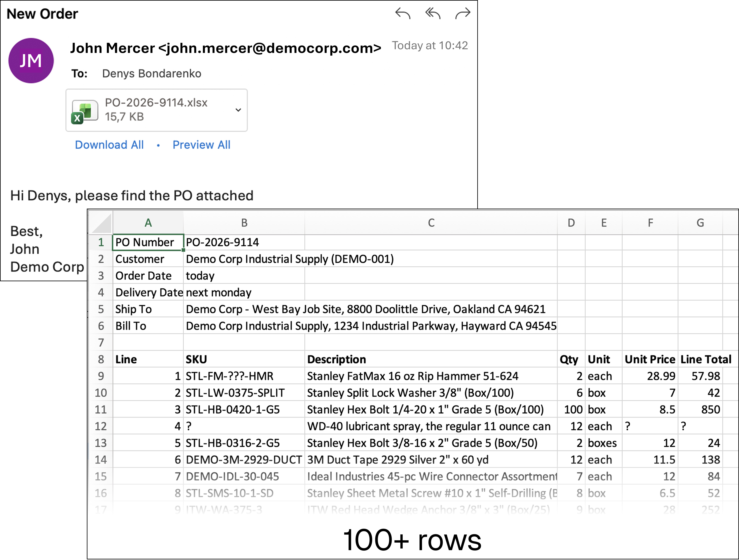
Task: Click the Download All link
Action: 109,145
